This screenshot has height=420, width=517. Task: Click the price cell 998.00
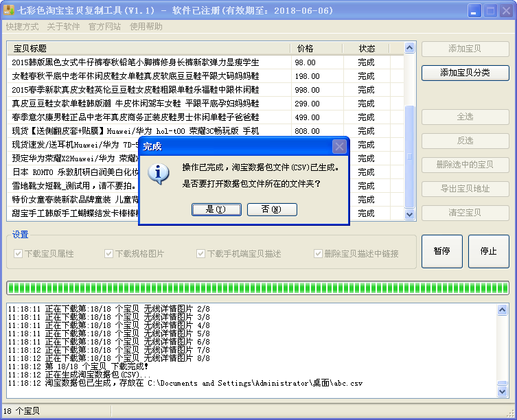point(308,90)
